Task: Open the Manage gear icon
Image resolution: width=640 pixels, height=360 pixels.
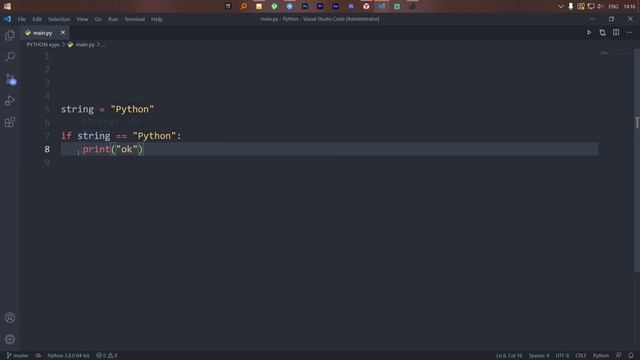Action: 10,339
